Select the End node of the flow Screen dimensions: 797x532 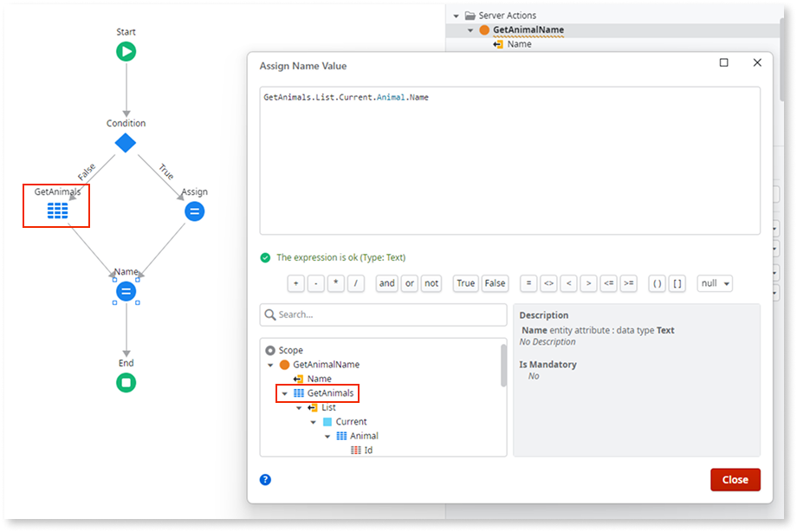coord(126,381)
